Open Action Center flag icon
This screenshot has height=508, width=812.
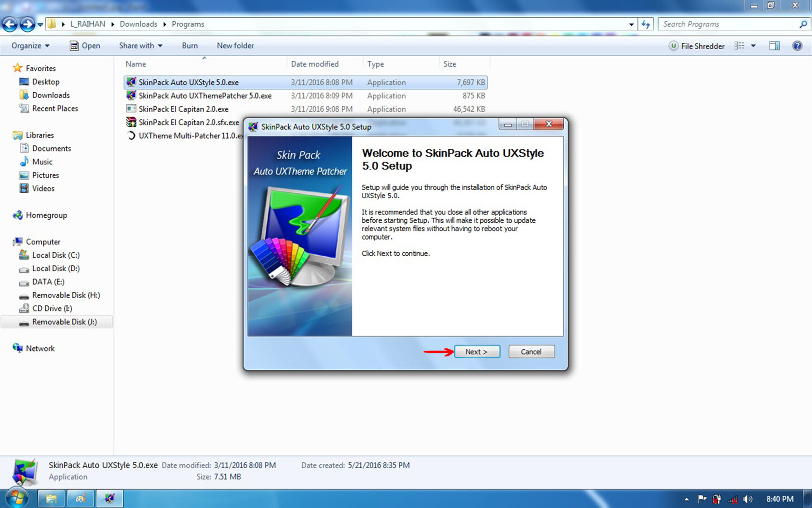pos(702,499)
